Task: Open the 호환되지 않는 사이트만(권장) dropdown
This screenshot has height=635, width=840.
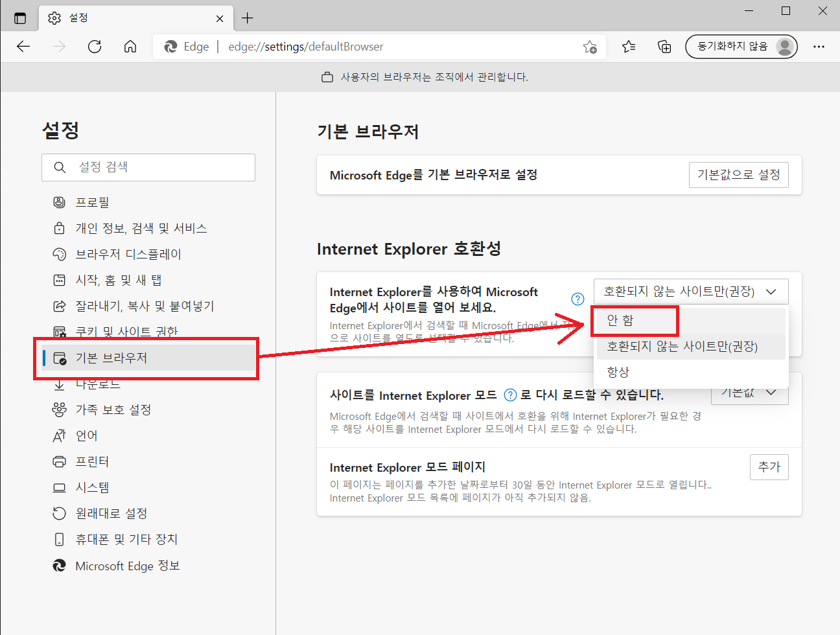Action: point(691,292)
